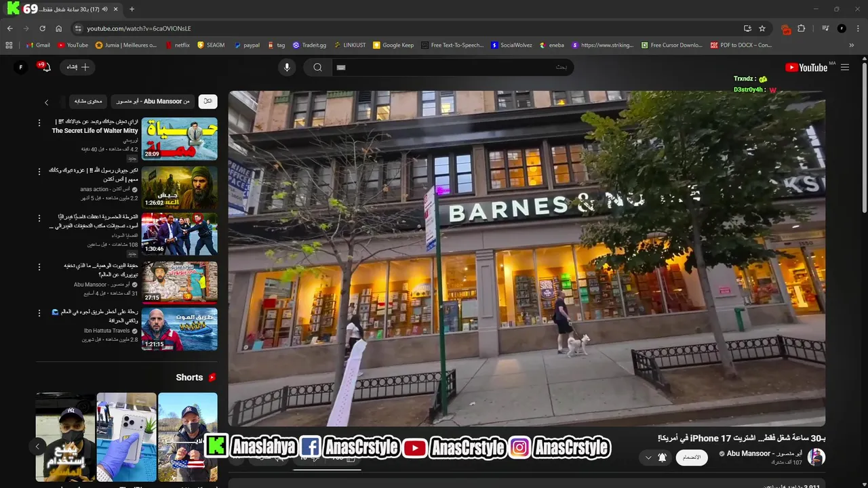This screenshot has width=868, height=488.
Task: Open the 27:15 Abu Mansoor video thumbnail
Action: pyautogui.click(x=180, y=283)
